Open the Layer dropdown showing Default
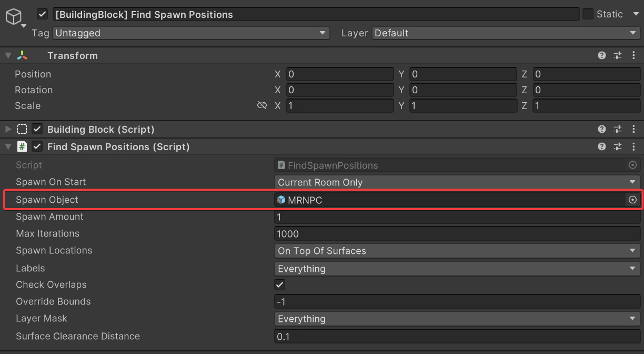The image size is (644, 354). pyautogui.click(x=506, y=33)
